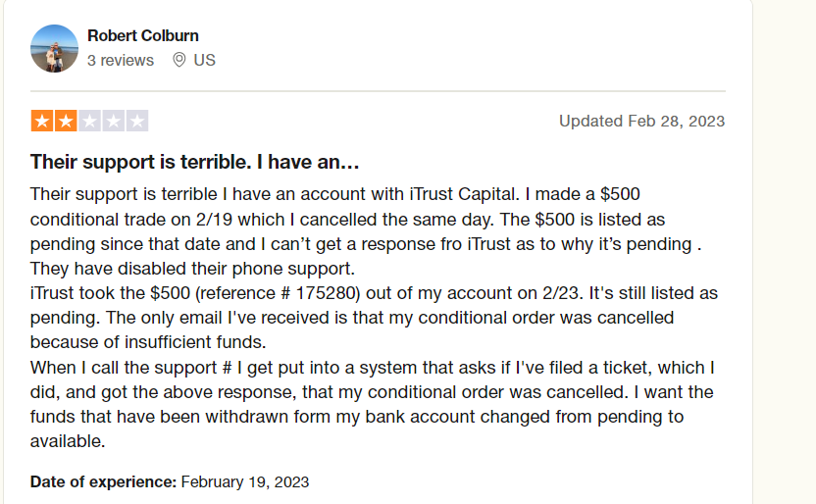
Task: Click the Date of experience label
Action: point(104,482)
